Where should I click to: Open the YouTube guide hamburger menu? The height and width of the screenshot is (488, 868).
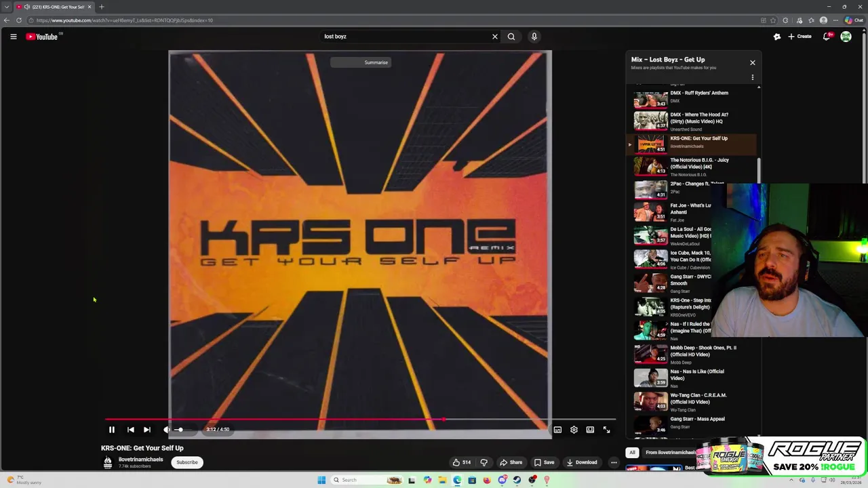(x=13, y=37)
